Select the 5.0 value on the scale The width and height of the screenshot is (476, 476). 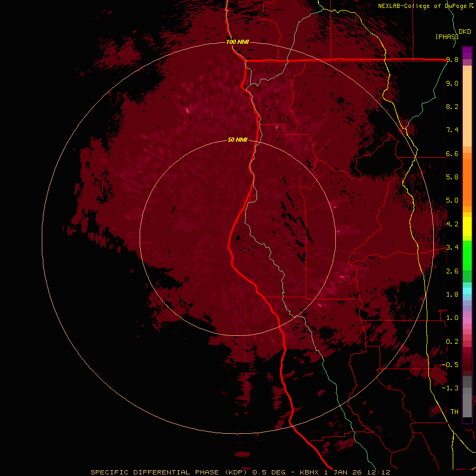point(452,200)
